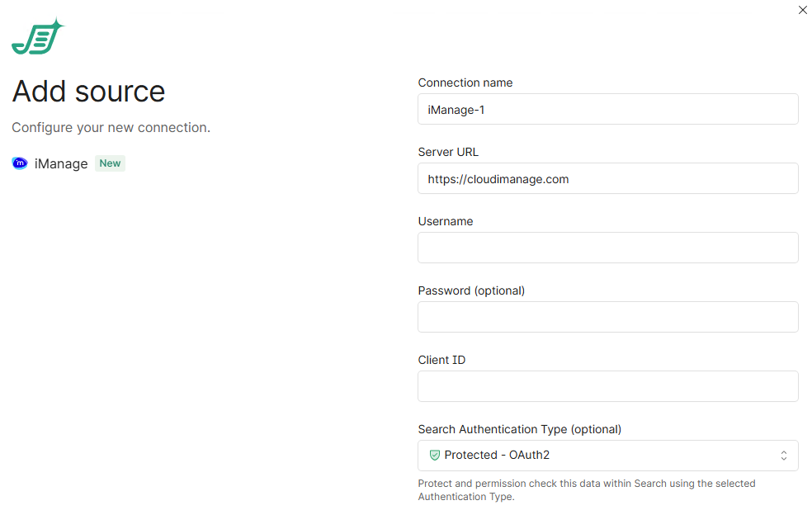812x510 pixels.
Task: Click the iManage source name text
Action: tap(61, 163)
